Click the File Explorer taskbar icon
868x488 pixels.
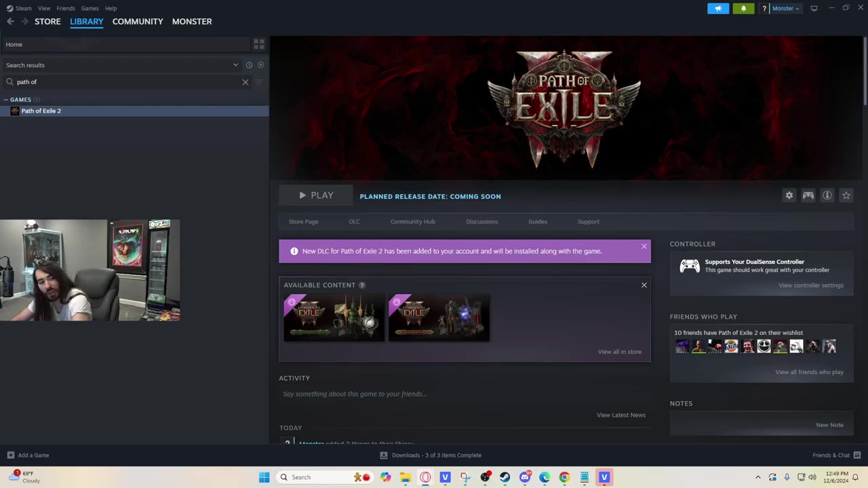406,477
